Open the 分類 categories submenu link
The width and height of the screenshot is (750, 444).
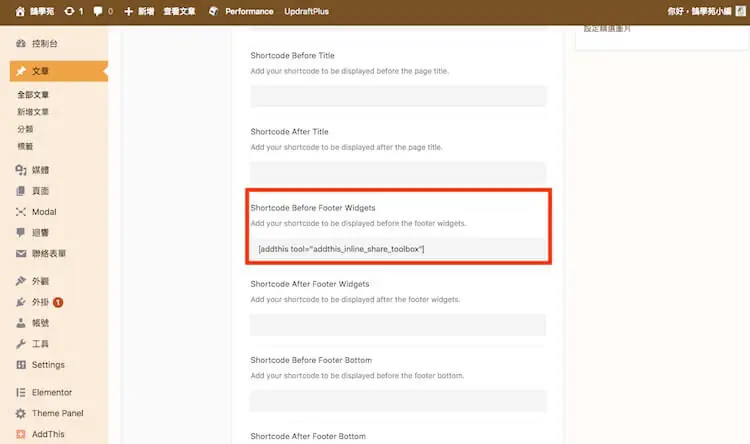tap(25, 129)
